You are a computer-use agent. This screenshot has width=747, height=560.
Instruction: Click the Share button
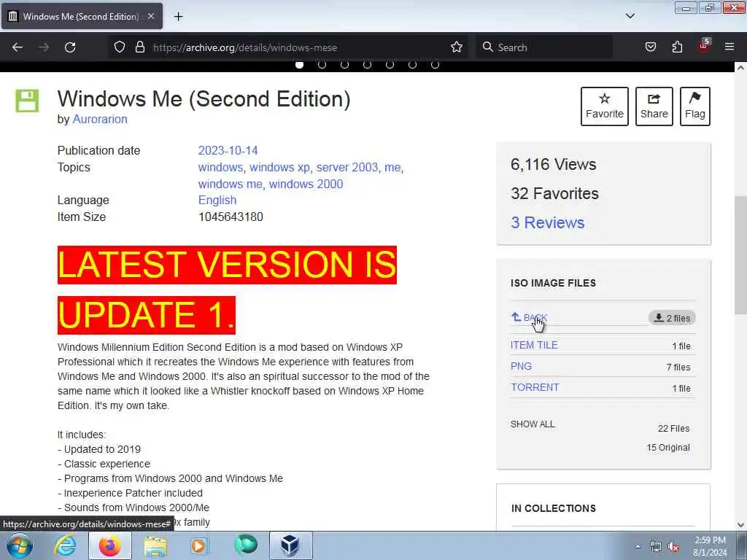654,106
